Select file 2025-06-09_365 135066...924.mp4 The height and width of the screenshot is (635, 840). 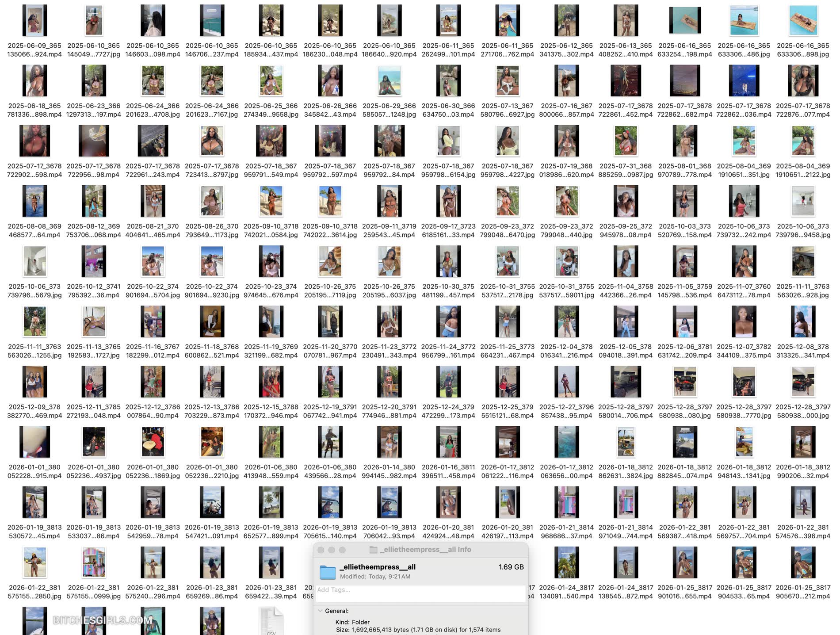[x=34, y=21]
